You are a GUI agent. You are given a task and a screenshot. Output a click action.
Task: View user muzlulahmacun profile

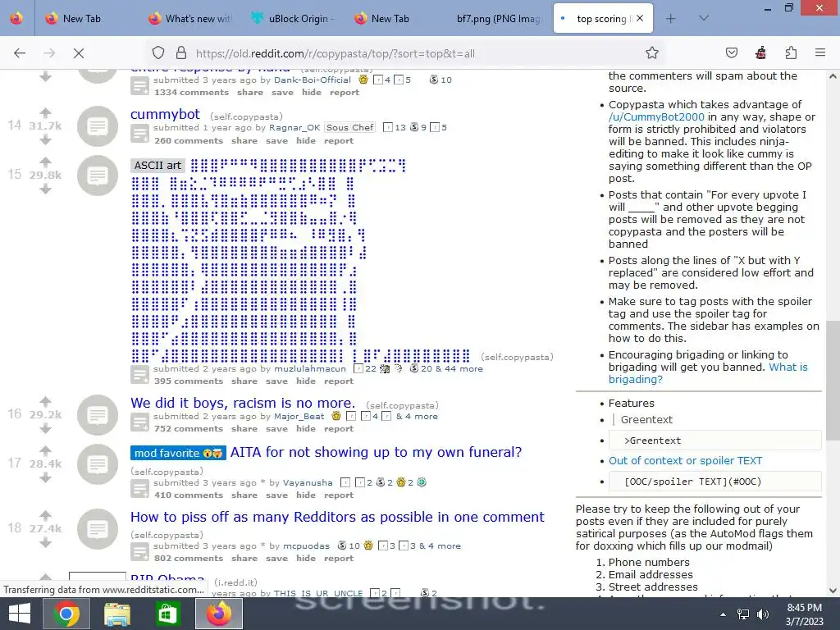click(x=310, y=368)
